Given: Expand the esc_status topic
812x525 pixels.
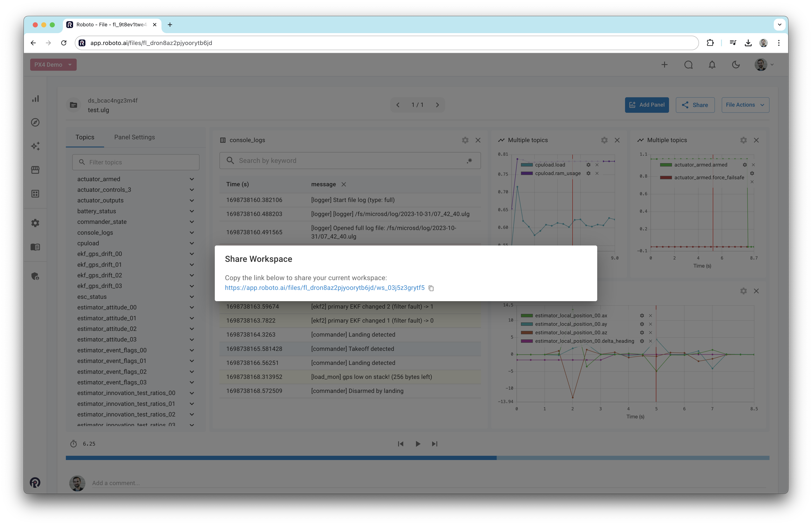Looking at the screenshot, I should click(192, 297).
